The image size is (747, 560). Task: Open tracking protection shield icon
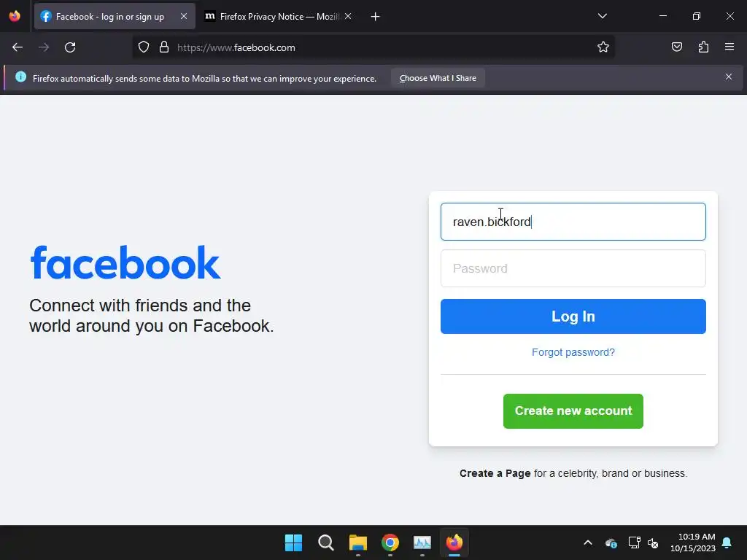tap(144, 47)
